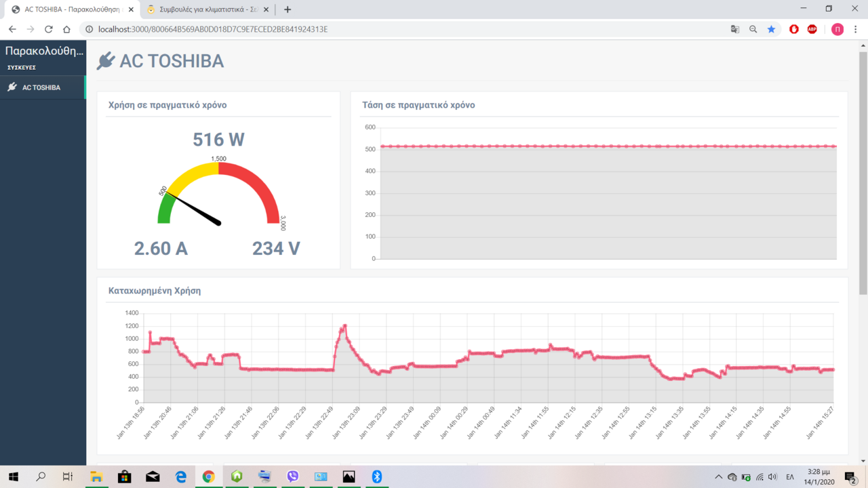The height and width of the screenshot is (488, 868).
Task: Click the black gauge needle
Action: (x=194, y=209)
